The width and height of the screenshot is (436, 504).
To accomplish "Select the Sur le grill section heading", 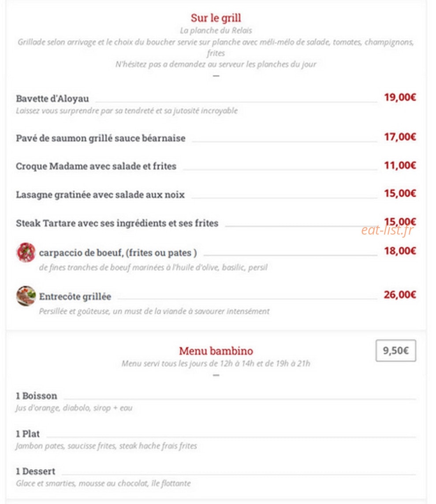I will (x=216, y=18).
